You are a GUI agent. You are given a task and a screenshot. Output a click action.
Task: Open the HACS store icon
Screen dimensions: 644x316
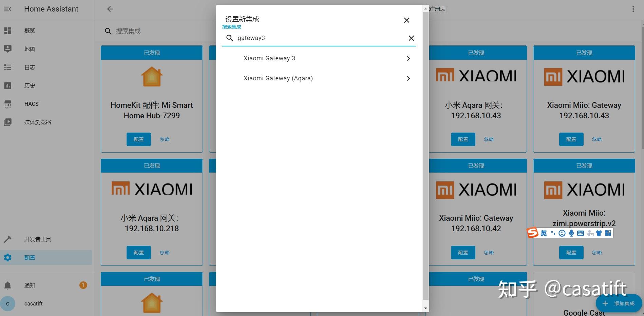coord(7,104)
